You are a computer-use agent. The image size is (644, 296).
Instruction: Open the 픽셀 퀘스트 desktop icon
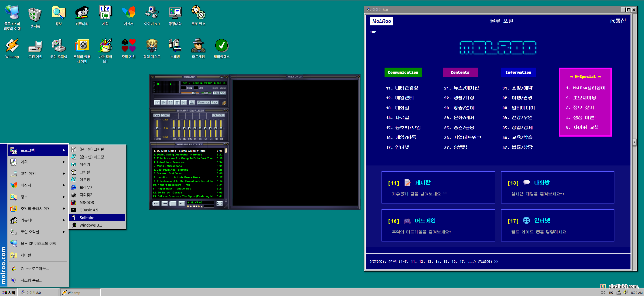(x=152, y=49)
